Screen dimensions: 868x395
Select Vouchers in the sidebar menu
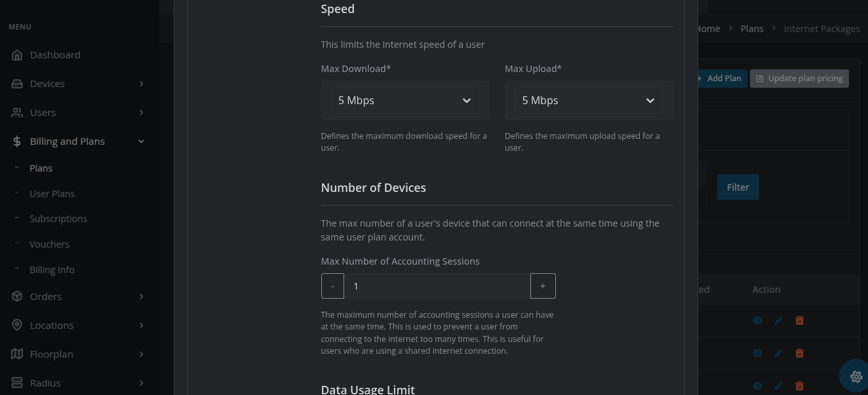tap(49, 244)
